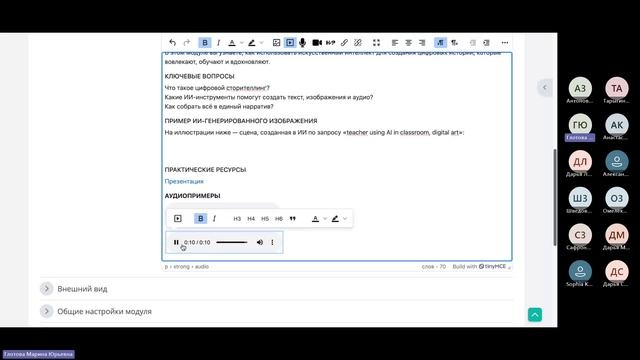Select participant avatar ДМ
This screenshot has height=360, width=640.
pyautogui.click(x=617, y=235)
